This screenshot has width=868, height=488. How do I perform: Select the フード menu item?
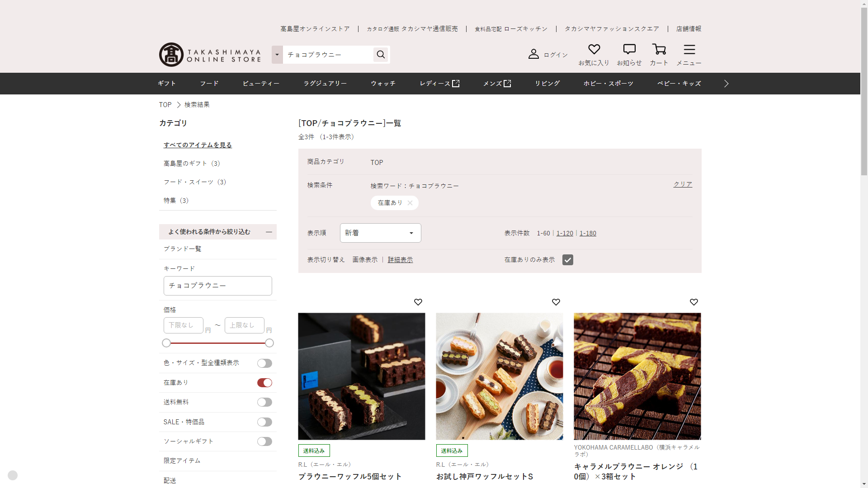209,84
